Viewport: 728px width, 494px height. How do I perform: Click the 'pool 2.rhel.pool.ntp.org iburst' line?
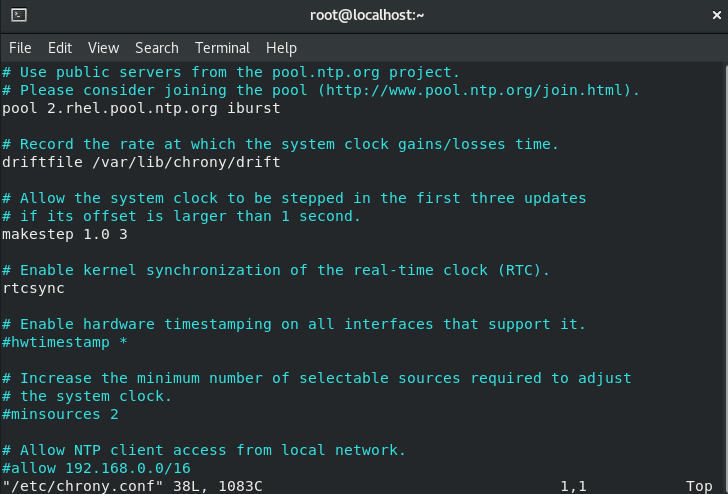coord(141,108)
